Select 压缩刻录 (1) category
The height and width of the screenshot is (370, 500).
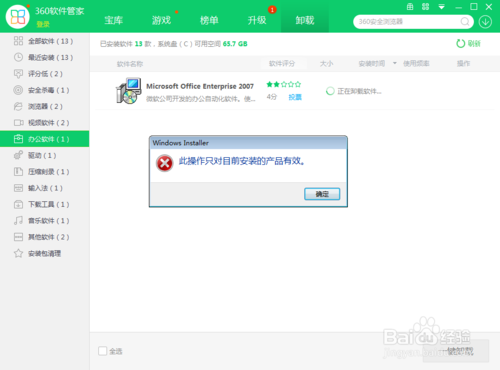[x=45, y=172]
